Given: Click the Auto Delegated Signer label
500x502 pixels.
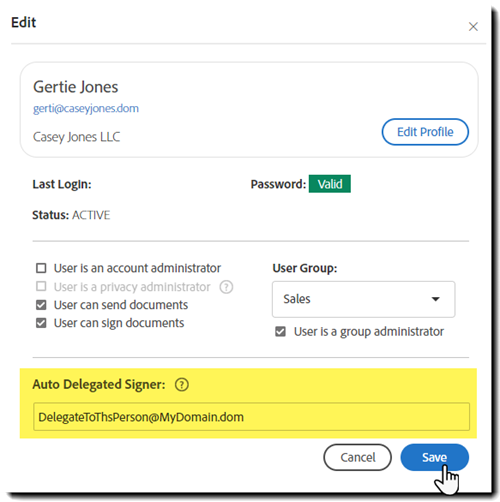Looking at the screenshot, I should tap(99, 384).
